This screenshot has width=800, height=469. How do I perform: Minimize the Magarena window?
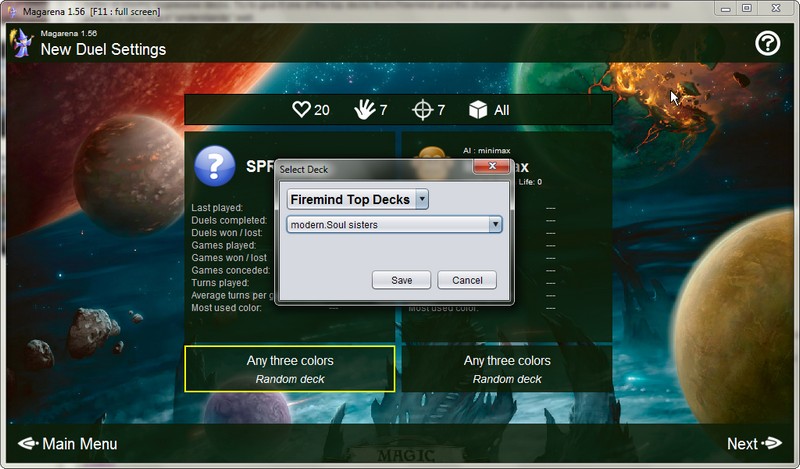[726, 9]
